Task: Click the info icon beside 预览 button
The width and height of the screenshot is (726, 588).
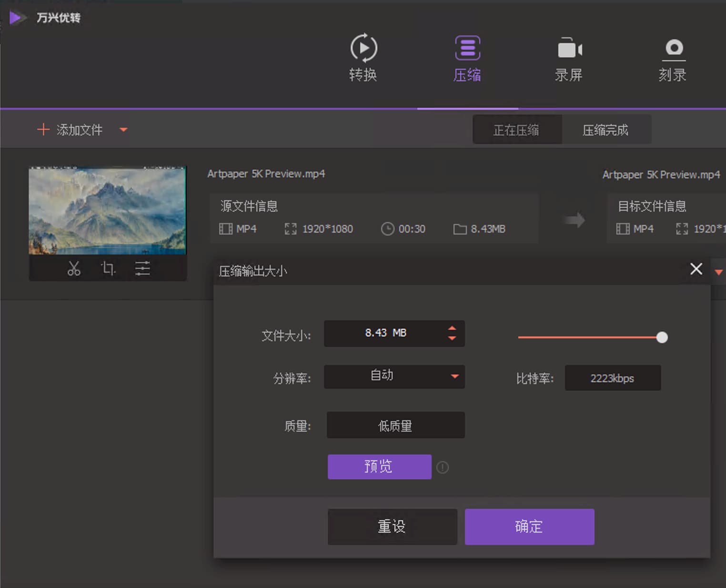Action: click(x=443, y=467)
